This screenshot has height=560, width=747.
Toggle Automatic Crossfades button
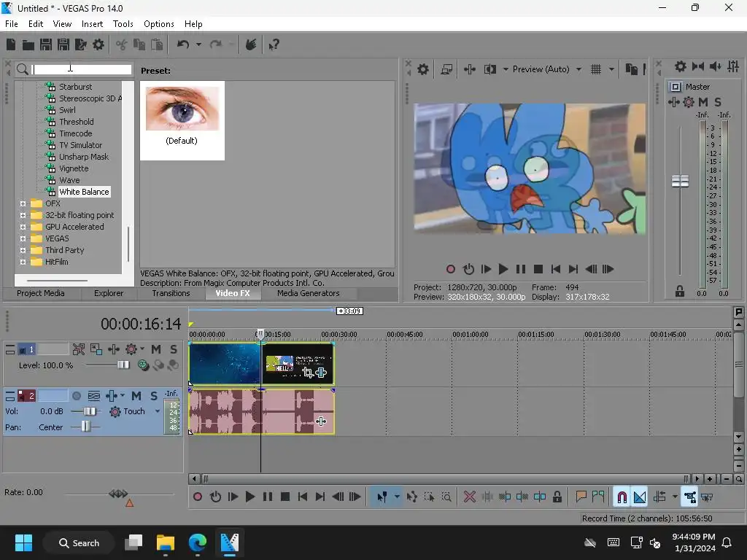[x=639, y=497]
